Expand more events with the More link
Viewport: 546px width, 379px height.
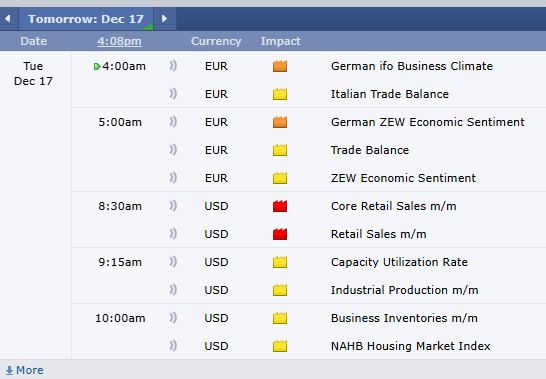(x=25, y=370)
